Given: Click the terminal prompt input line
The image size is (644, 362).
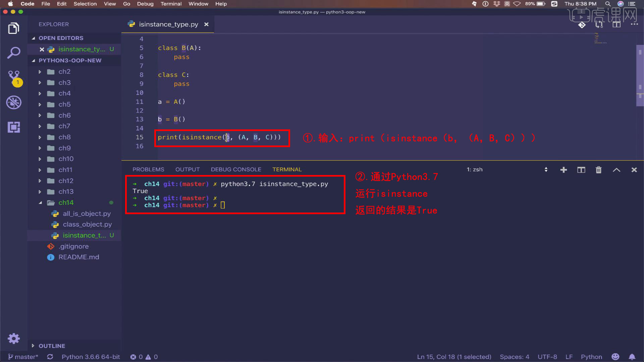Looking at the screenshot, I should tap(223, 205).
